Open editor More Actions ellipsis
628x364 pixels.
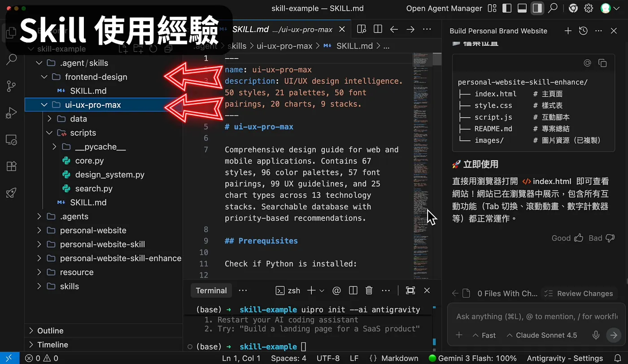[427, 29]
